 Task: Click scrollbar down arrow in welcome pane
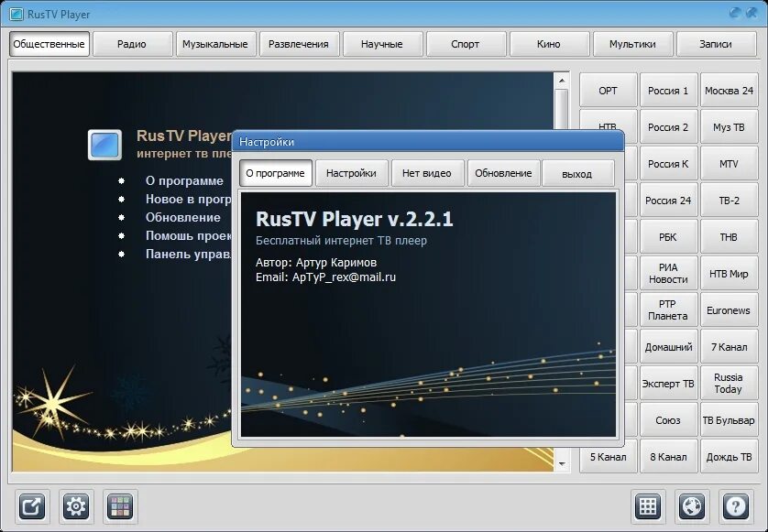(x=562, y=464)
